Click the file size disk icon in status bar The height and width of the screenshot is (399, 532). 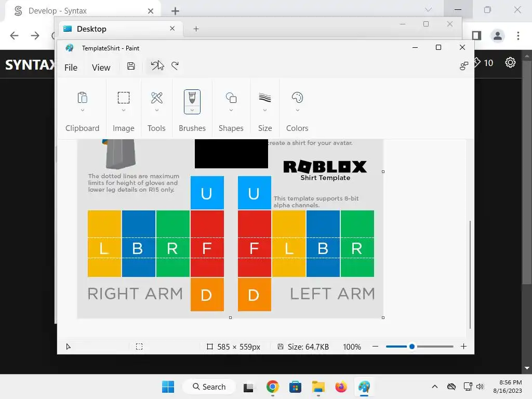(x=280, y=347)
